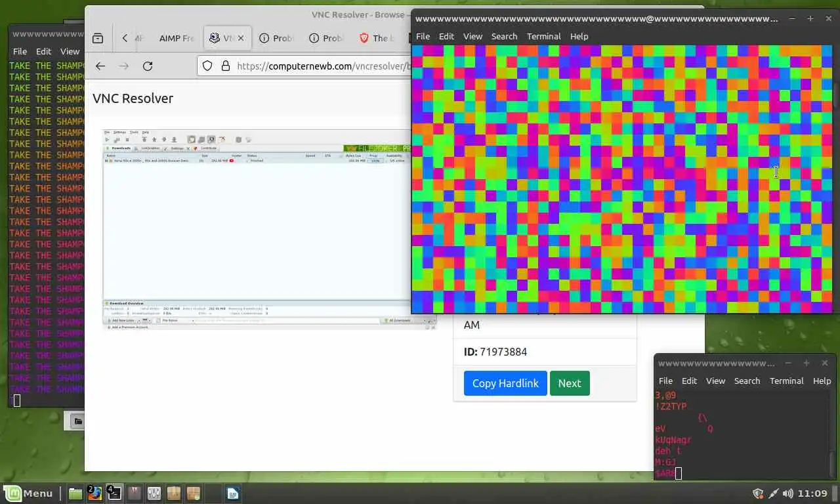The height and width of the screenshot is (504, 840).
Task: Go back in the Firefox browser
Action: 100,66
